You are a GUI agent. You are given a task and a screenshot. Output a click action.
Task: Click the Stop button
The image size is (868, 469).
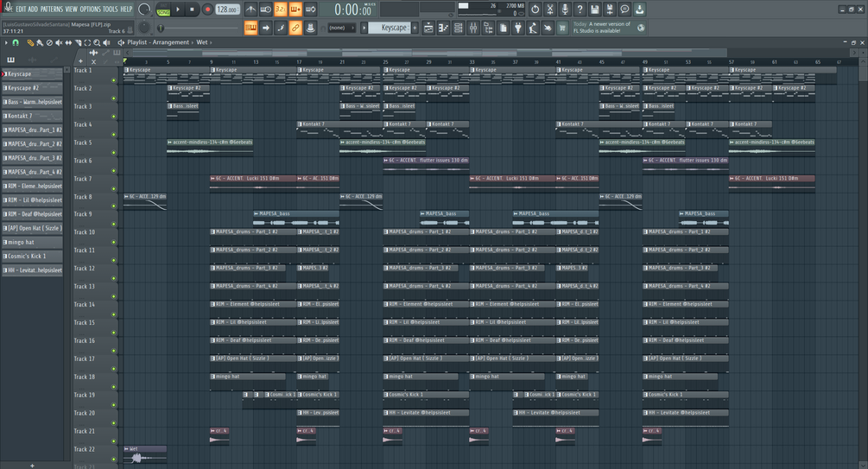[x=192, y=10]
